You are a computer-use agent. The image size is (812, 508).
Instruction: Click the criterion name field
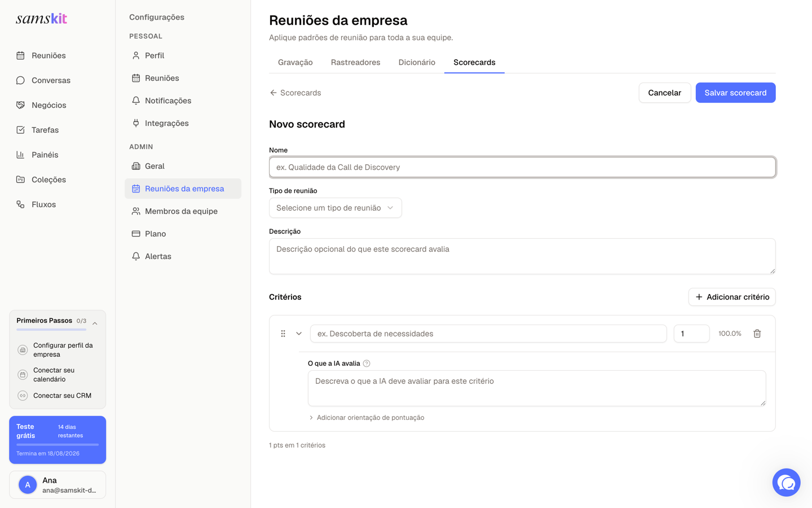point(488,334)
